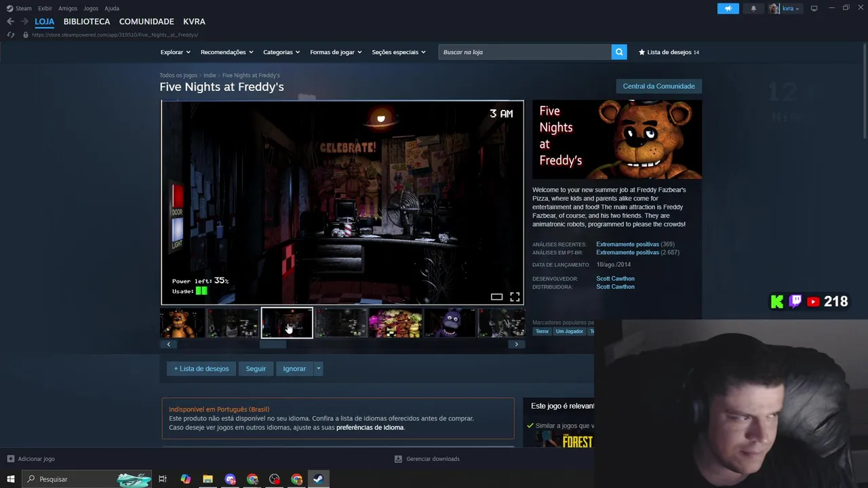
Task: Select the colorful animatronics group thumbnail
Action: [x=395, y=323]
